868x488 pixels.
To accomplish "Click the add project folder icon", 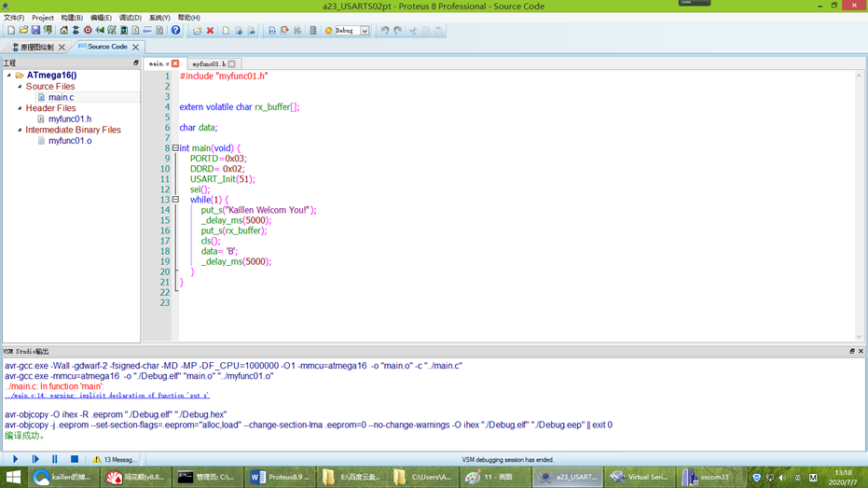I will click(197, 31).
